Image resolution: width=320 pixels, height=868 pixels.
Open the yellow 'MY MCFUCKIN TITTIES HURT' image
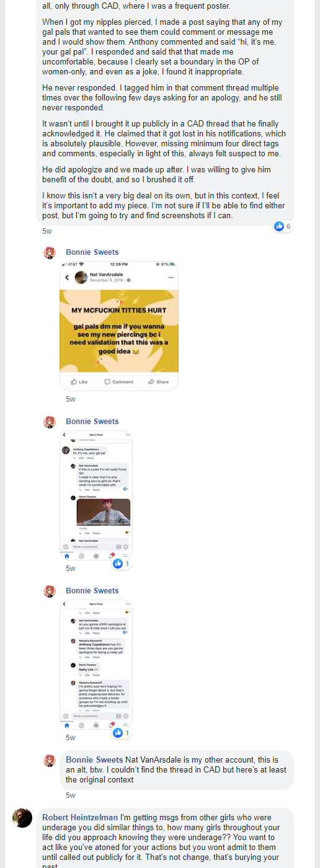coord(119,326)
